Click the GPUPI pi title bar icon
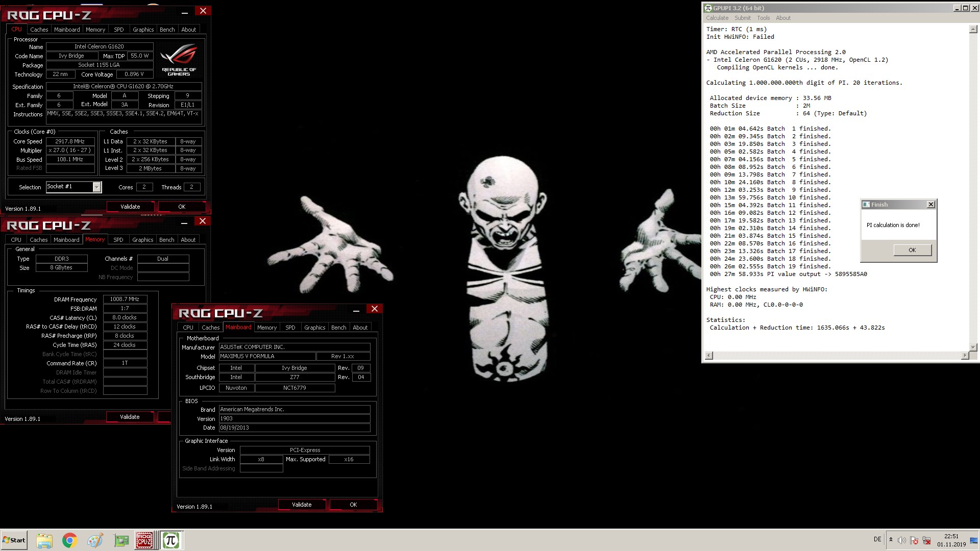Image resolution: width=980 pixels, height=551 pixels. pyautogui.click(x=708, y=8)
